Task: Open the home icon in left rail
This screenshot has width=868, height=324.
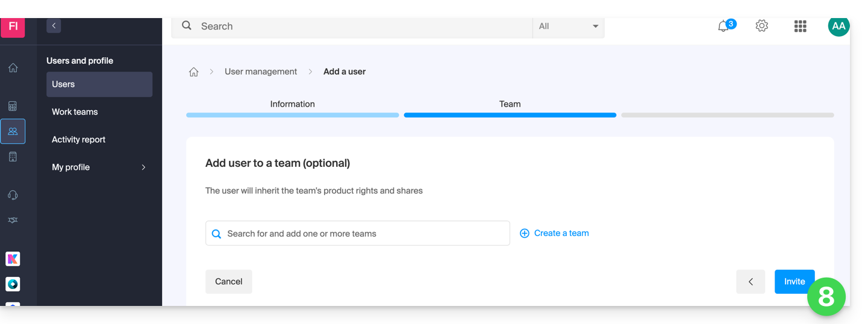Action: coord(13,68)
